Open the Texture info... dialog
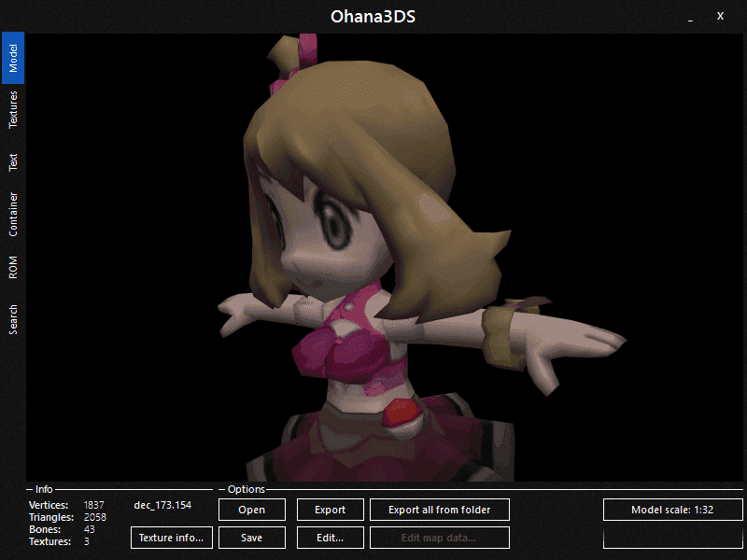This screenshot has height=560, width=747. 172,538
